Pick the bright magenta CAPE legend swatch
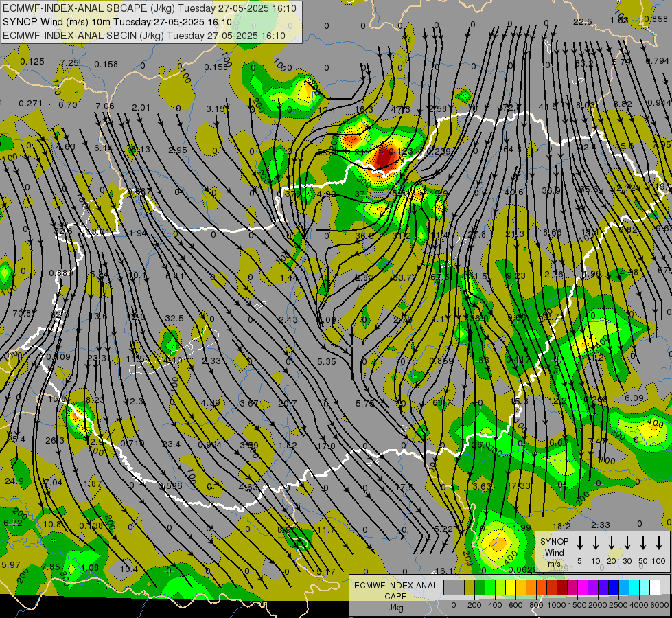 coord(583,587)
